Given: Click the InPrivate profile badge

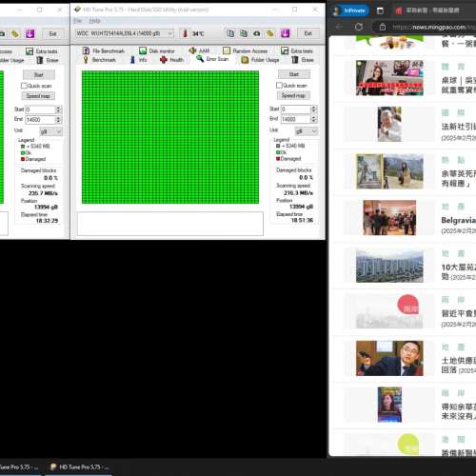Looking at the screenshot, I should (x=350, y=10).
